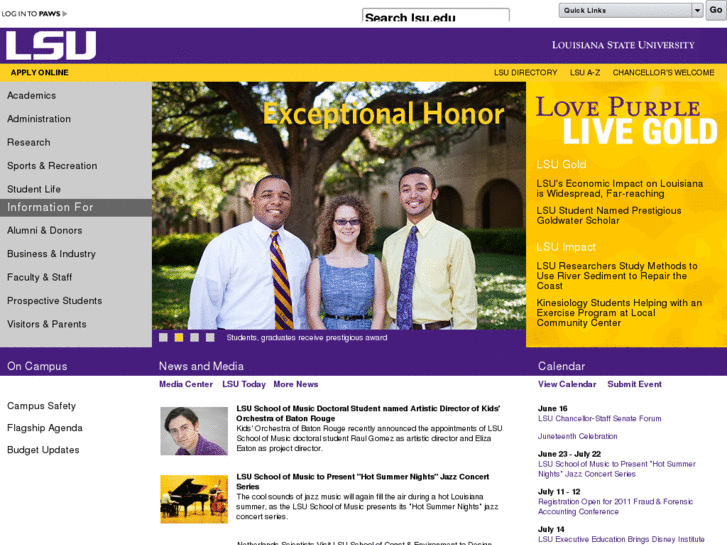
Task: Click the Exceptional Honor slideshow photo
Action: (339, 206)
